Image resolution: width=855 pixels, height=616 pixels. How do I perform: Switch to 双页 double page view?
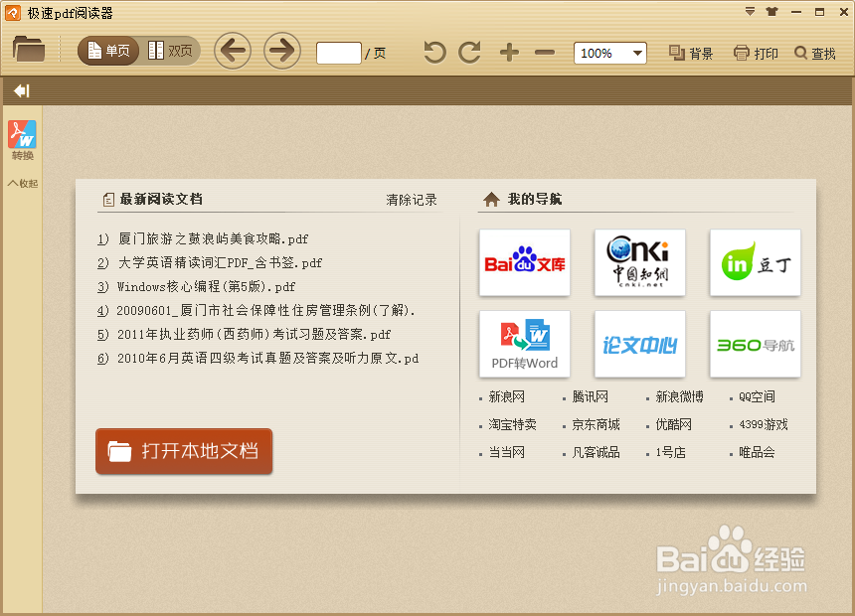(x=170, y=52)
